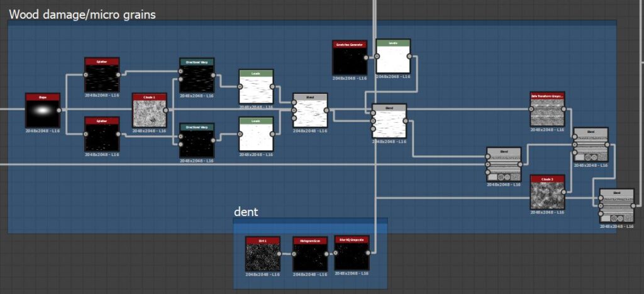Image resolution: width=644 pixels, height=294 pixels.
Task: Select the upper Directional Warp node
Action: 197,76
